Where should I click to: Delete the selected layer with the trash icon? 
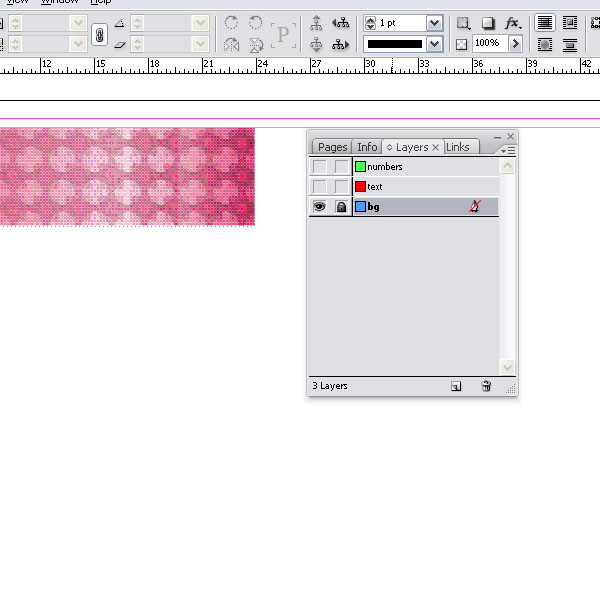coord(486,386)
